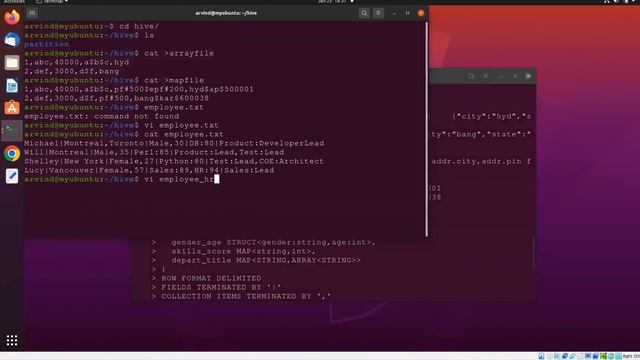This screenshot has height=360, width=640.
Task: Close the background terminal window
Action: (x=529, y=76)
